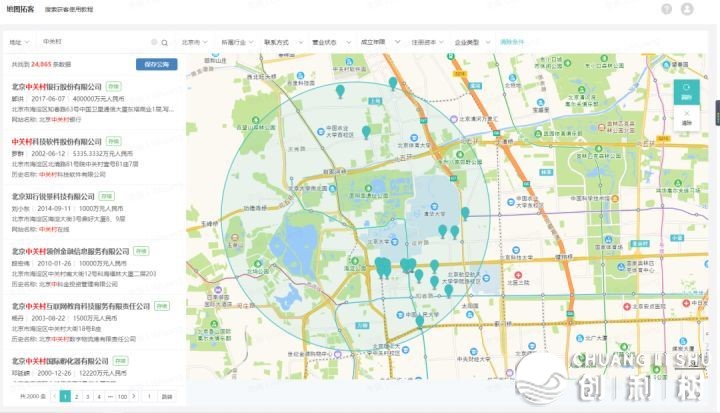Open the 地址 search type dropdown
720x413 pixels.
point(19,42)
